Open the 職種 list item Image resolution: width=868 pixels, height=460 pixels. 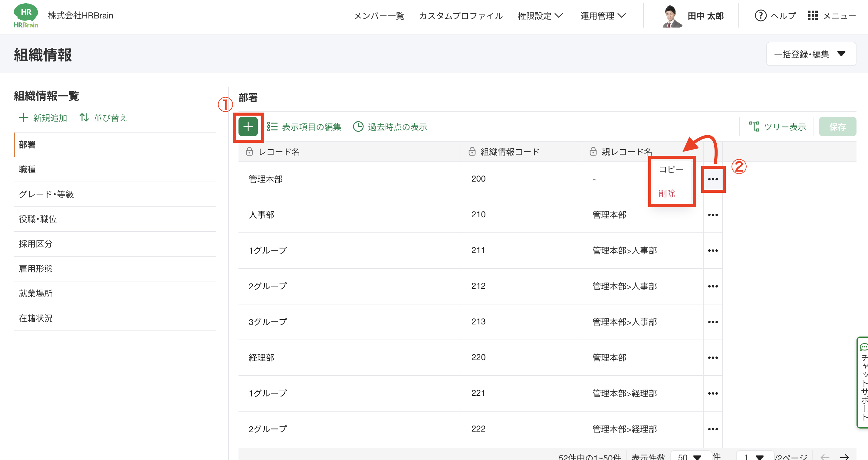point(27,169)
